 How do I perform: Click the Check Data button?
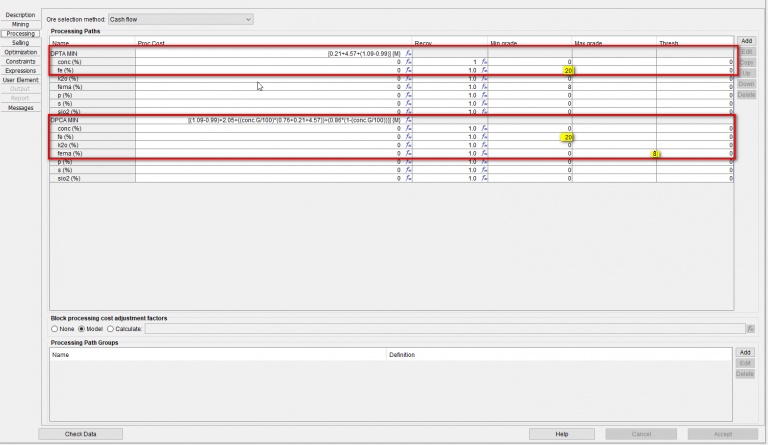pos(80,434)
